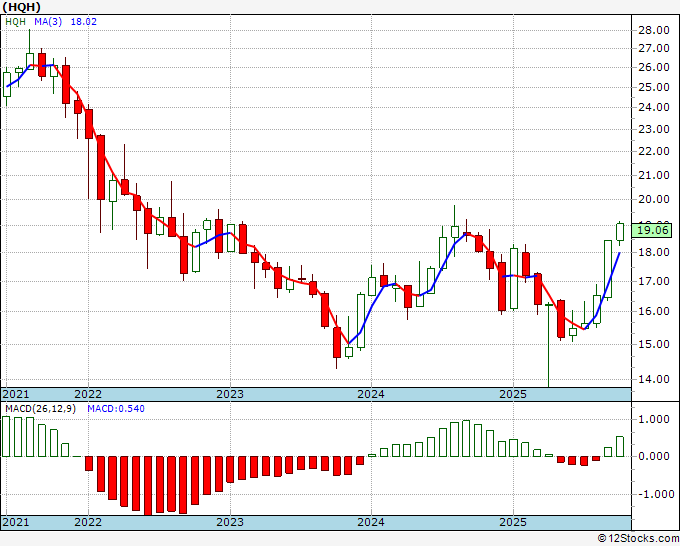The height and width of the screenshot is (546, 680).
Task: Click the 1.000 MACD axis label
Action: point(656,419)
